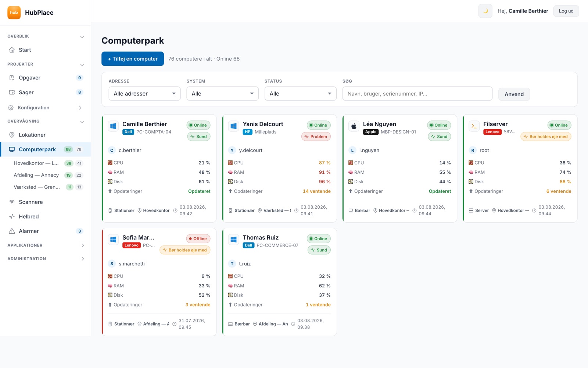Click the Alarmer warning triangle icon
The height and width of the screenshot is (368, 588).
click(x=12, y=231)
